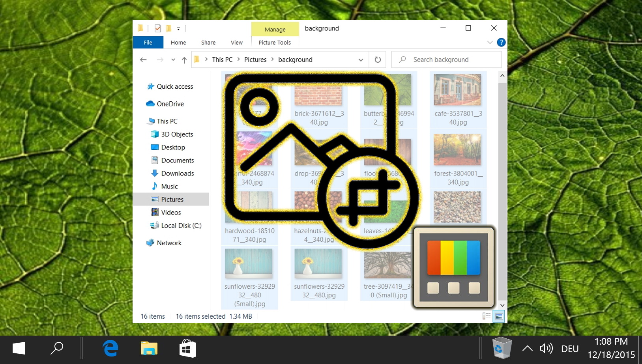Click This PC in address bar
The height and width of the screenshot is (364, 642).
point(222,60)
